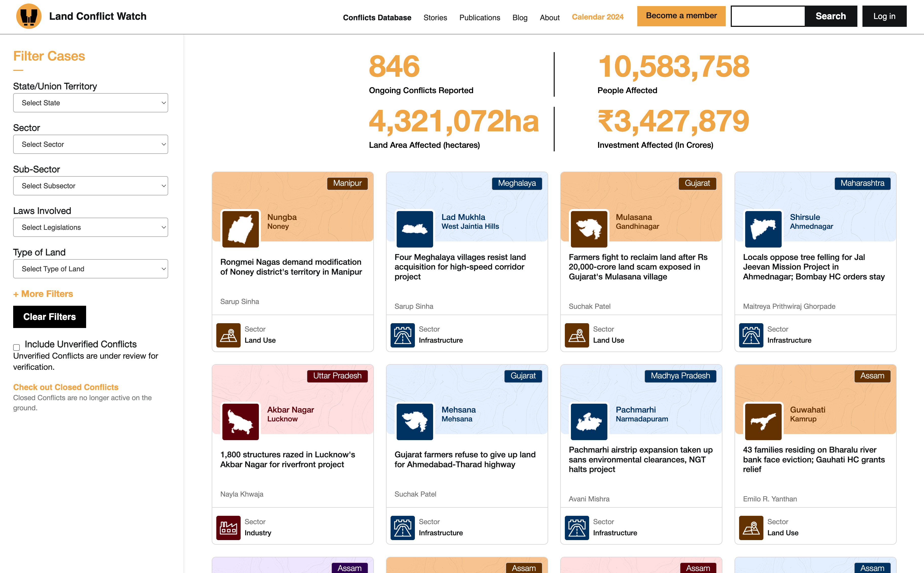Click the Clear Filters button

coord(49,316)
